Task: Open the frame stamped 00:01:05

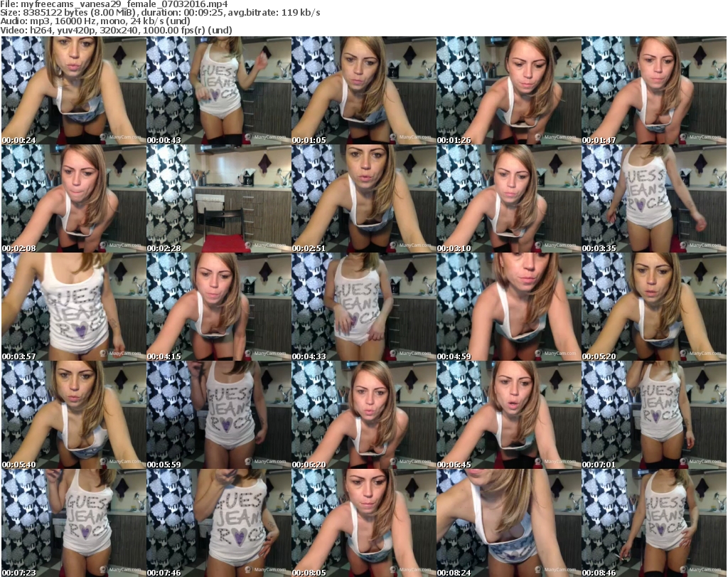Action: (363, 90)
